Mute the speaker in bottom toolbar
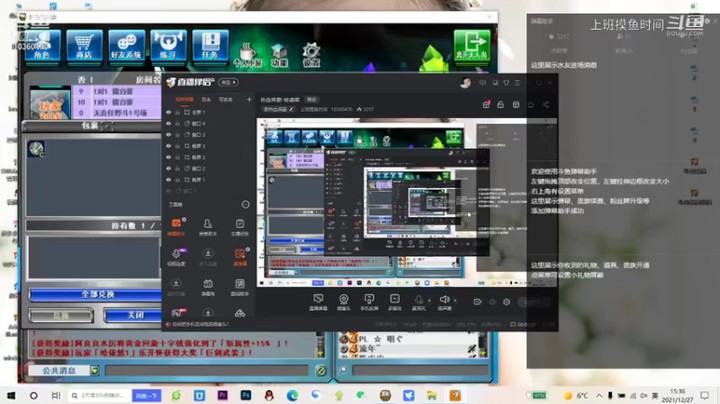 click(x=444, y=302)
